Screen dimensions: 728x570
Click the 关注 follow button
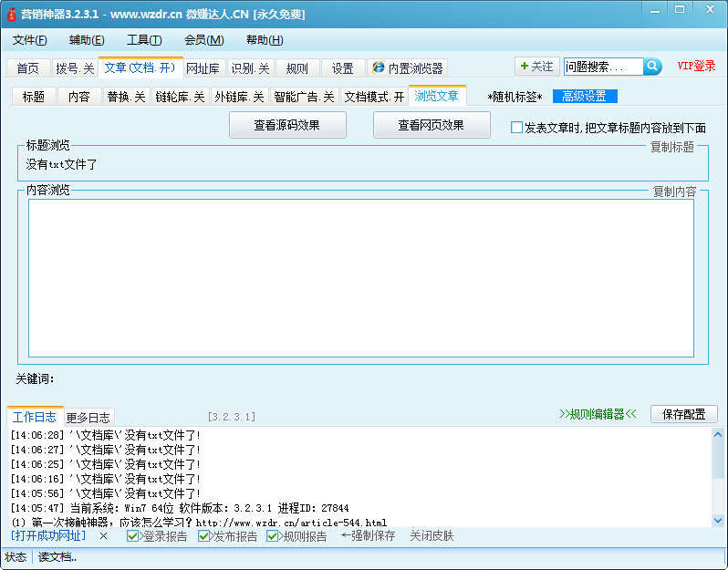coord(536,66)
